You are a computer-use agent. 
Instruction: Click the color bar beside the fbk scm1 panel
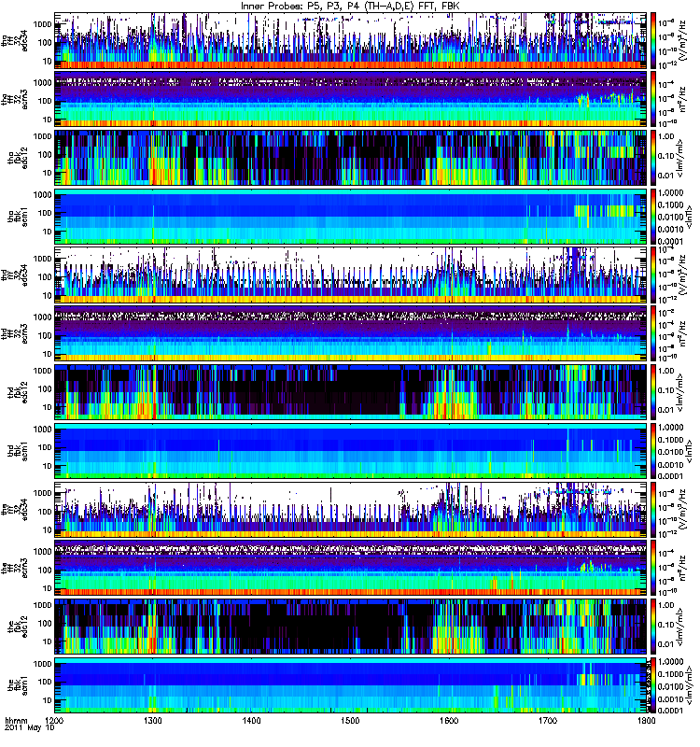coord(653,685)
